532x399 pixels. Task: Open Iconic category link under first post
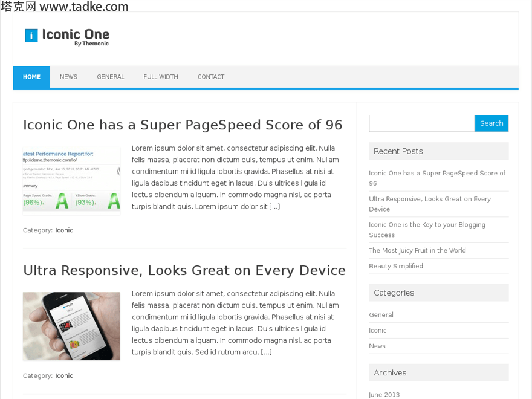(64, 230)
